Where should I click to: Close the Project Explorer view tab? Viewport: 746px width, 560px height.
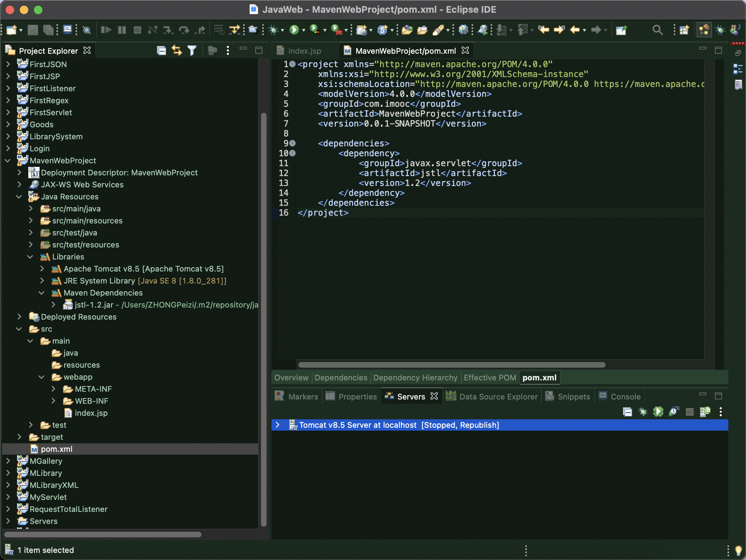[87, 51]
